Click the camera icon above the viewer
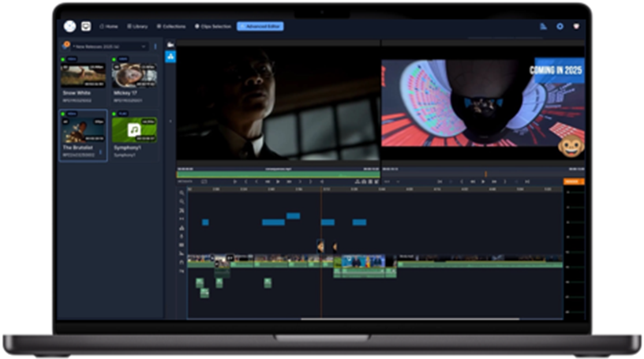This screenshot has height=359, width=644. coord(170,45)
